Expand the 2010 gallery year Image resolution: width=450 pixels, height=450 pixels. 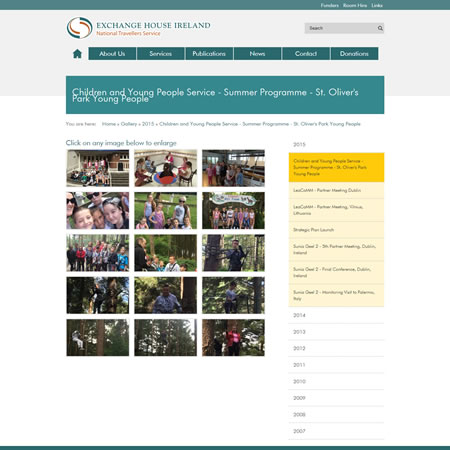(x=336, y=381)
